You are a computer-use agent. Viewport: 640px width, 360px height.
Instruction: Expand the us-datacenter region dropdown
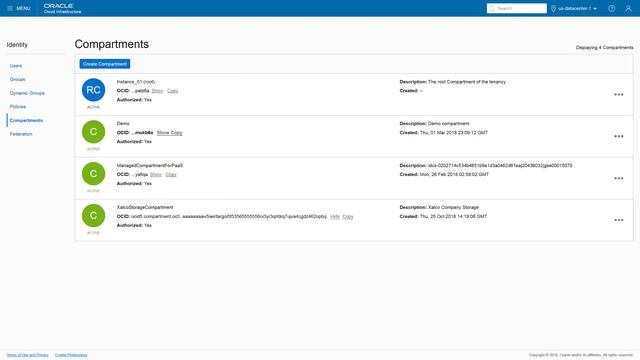click(x=577, y=8)
